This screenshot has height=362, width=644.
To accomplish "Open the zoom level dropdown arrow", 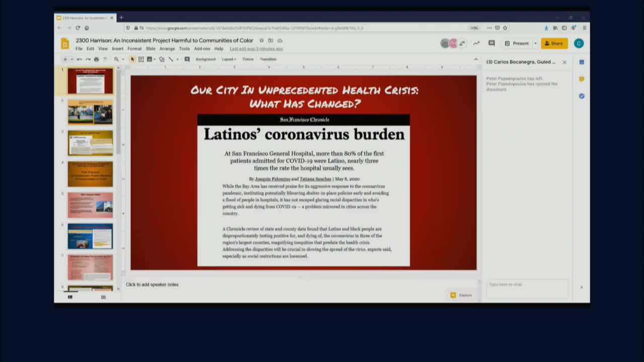I will (123, 59).
